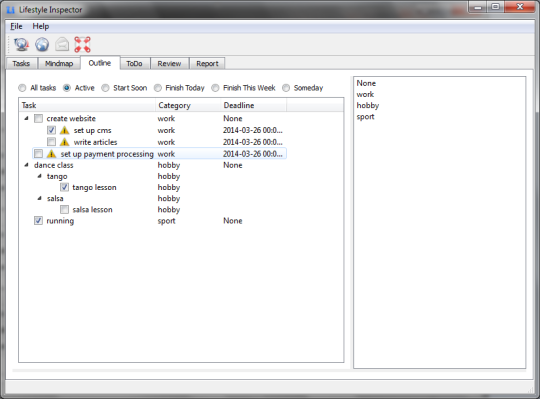The width and height of the screenshot is (540, 399).
Task: Maximize the Lifestyle Inspector window
Action: coord(495,7)
